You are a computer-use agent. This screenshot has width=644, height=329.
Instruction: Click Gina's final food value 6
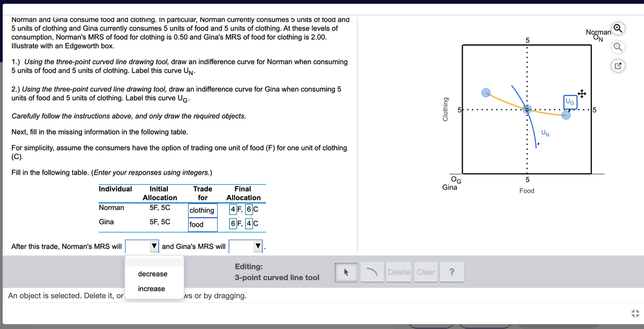pyautogui.click(x=233, y=223)
